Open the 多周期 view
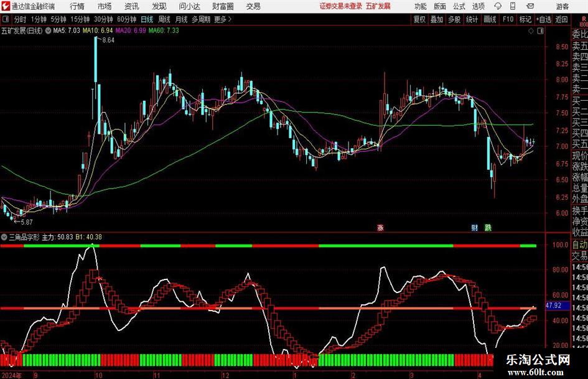Viewport: 588px width, 379px height. click(x=201, y=19)
